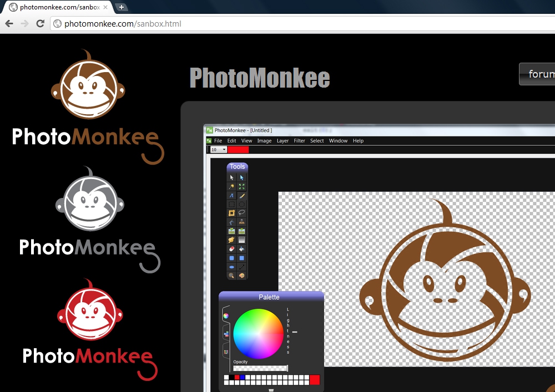This screenshot has width=555, height=392.
Task: Pick the lasso selection tool
Action: pos(242,213)
